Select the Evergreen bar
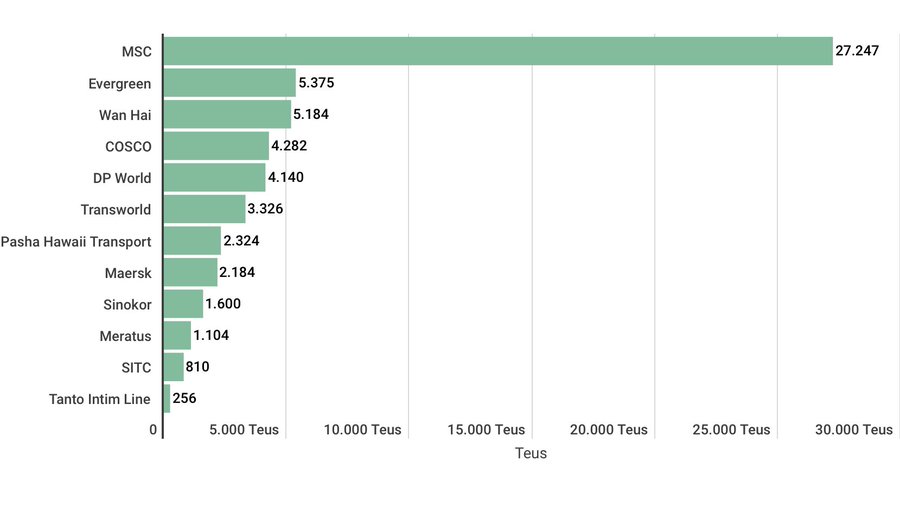This screenshot has width=900, height=505. pos(229,83)
